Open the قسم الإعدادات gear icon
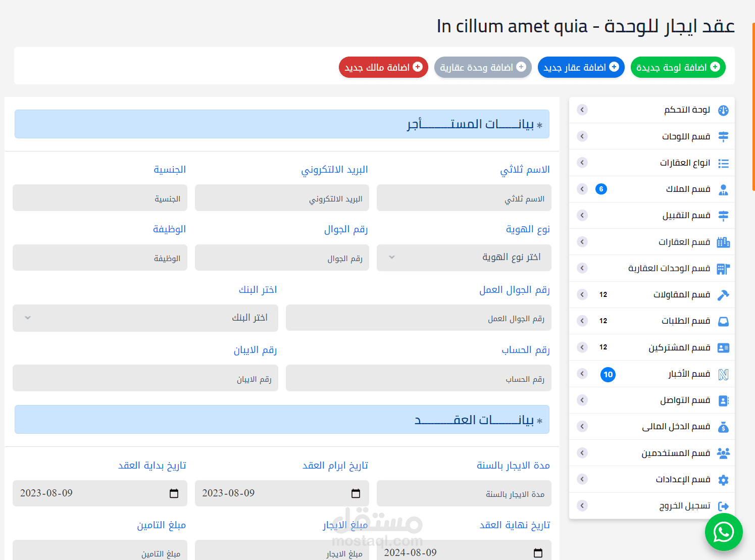Screen dimensions: 755x560 point(723,479)
